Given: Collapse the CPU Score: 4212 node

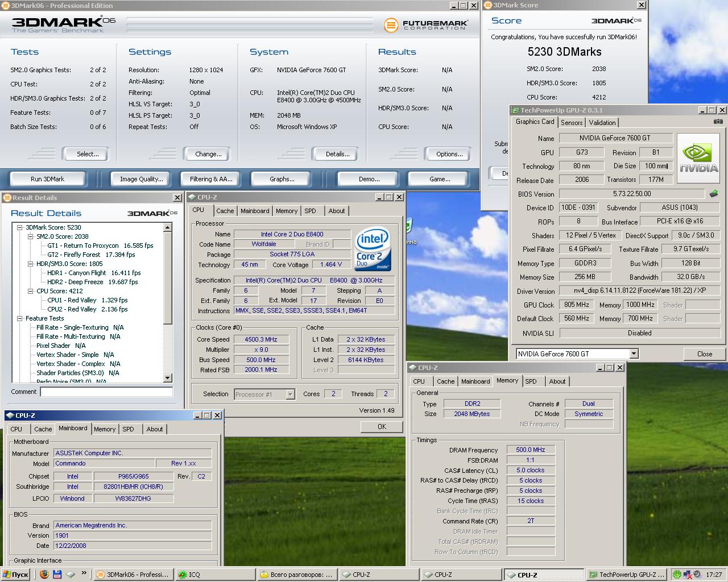Looking at the screenshot, I should click(31, 291).
